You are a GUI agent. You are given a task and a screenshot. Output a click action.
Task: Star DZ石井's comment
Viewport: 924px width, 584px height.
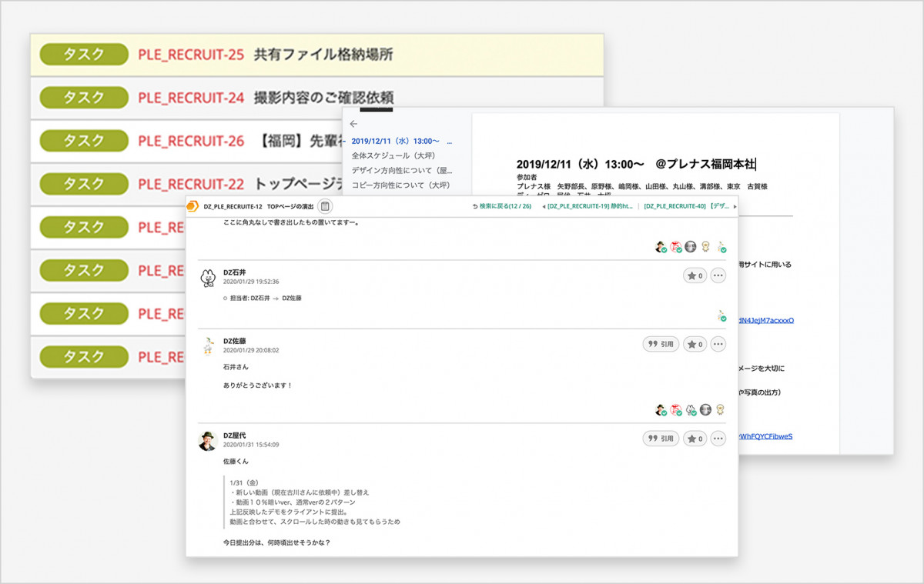[x=695, y=275]
